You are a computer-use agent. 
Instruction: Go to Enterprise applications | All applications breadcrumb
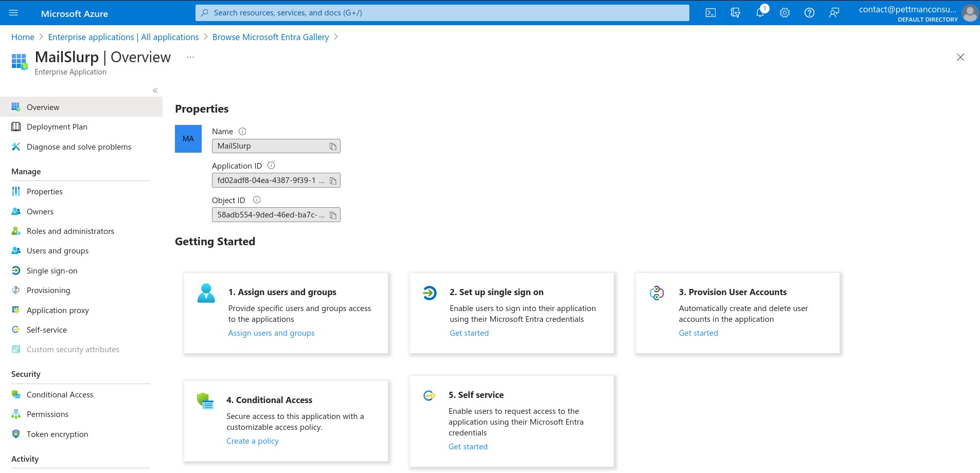(x=123, y=37)
